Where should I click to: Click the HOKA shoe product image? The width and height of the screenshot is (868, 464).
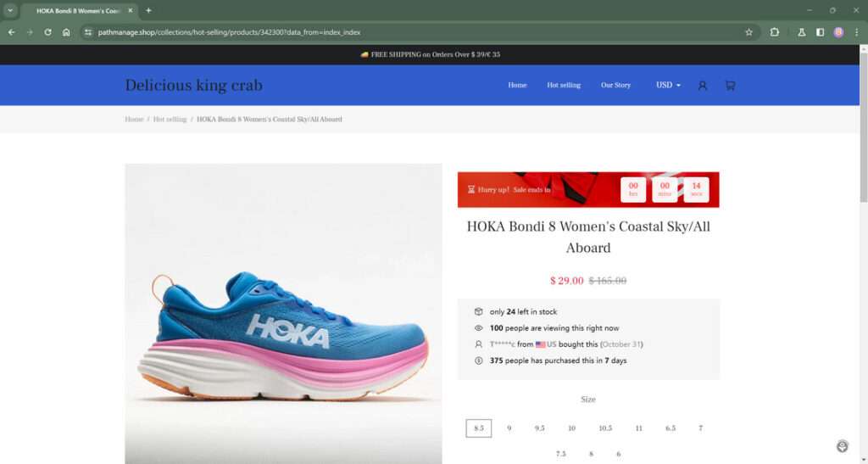point(283,313)
